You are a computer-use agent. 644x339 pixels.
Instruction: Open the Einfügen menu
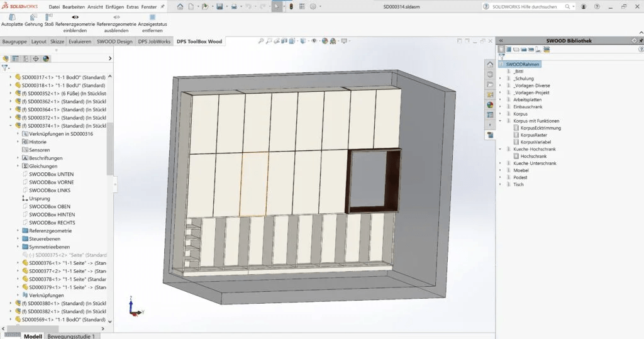[115, 7]
